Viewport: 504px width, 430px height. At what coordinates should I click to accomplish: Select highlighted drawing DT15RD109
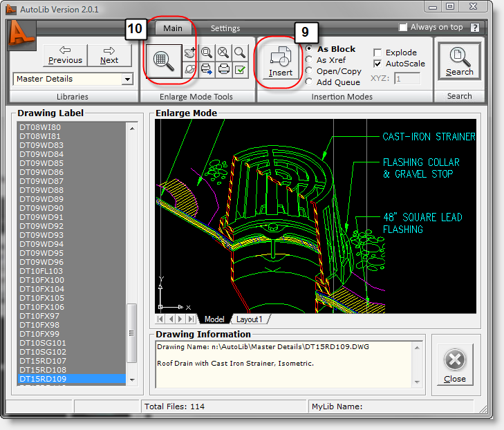[x=73, y=379]
